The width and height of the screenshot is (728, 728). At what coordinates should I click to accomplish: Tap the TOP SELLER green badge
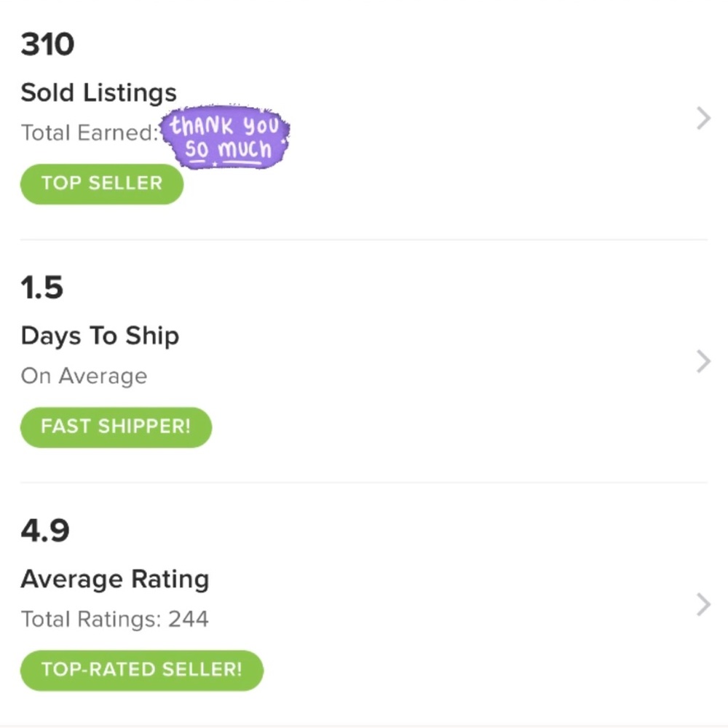(101, 183)
